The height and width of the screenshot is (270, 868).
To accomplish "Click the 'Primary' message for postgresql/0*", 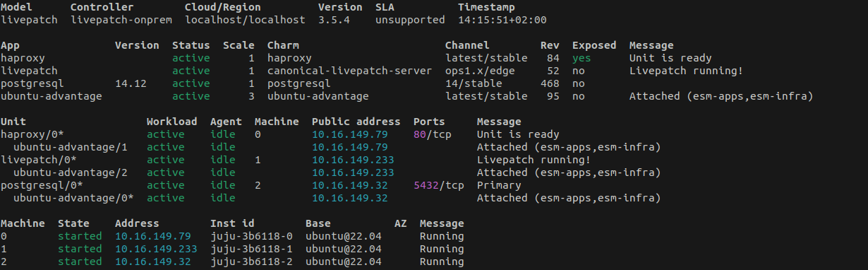I will (499, 185).
